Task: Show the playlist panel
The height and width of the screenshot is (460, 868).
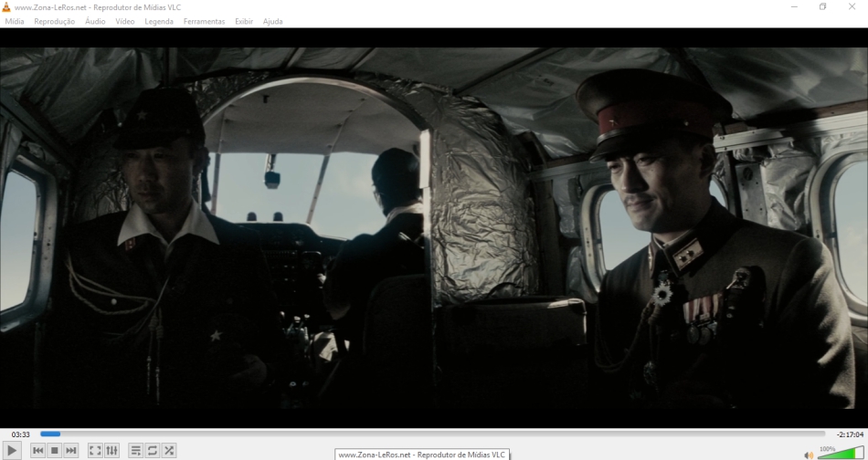Action: 135,451
